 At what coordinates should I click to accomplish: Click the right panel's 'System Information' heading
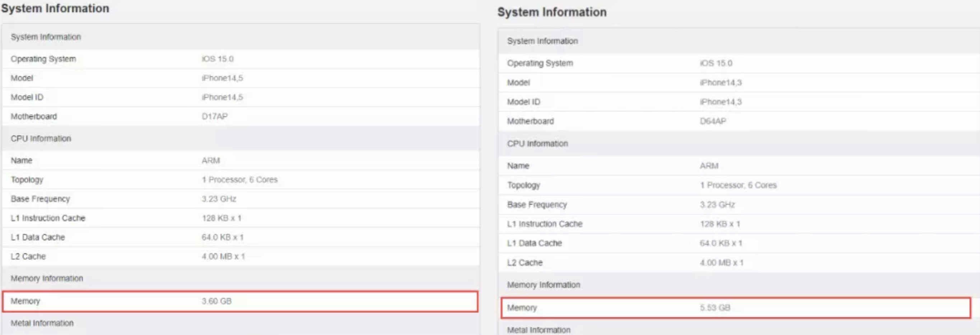pos(552,12)
